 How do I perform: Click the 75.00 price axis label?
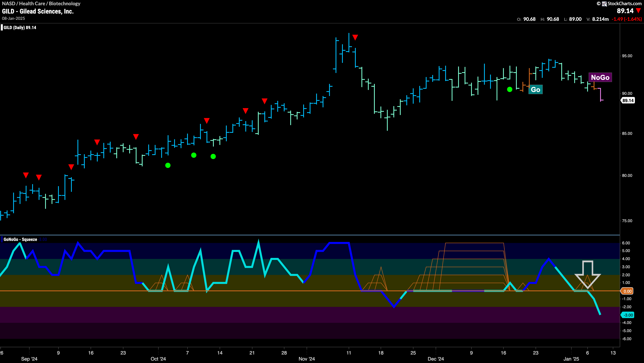pyautogui.click(x=627, y=221)
